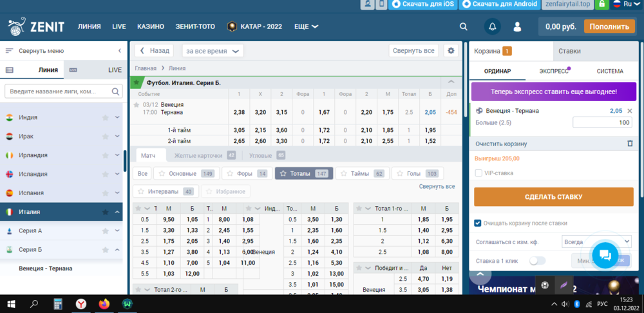Click the Назад button

pyautogui.click(x=154, y=50)
